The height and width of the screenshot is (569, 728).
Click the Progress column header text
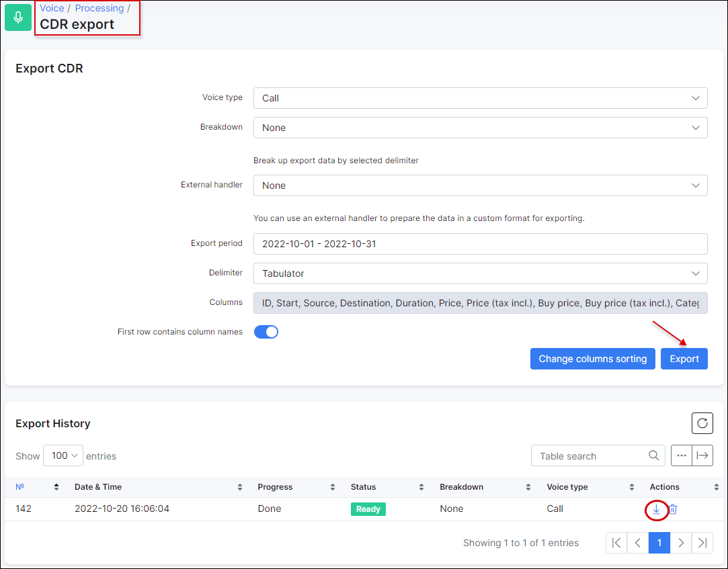pos(275,487)
